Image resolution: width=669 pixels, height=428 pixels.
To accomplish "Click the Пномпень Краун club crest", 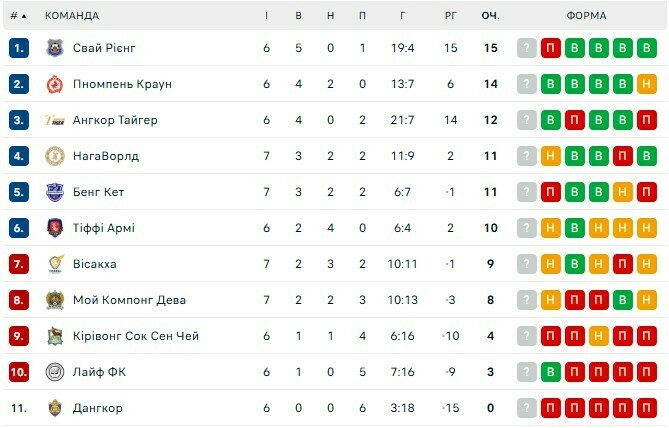I will coord(55,84).
